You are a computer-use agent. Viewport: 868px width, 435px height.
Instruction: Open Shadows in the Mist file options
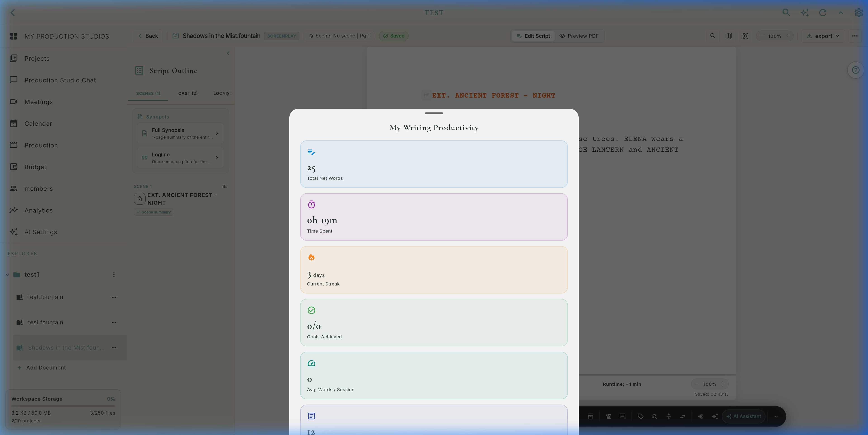[114, 347]
